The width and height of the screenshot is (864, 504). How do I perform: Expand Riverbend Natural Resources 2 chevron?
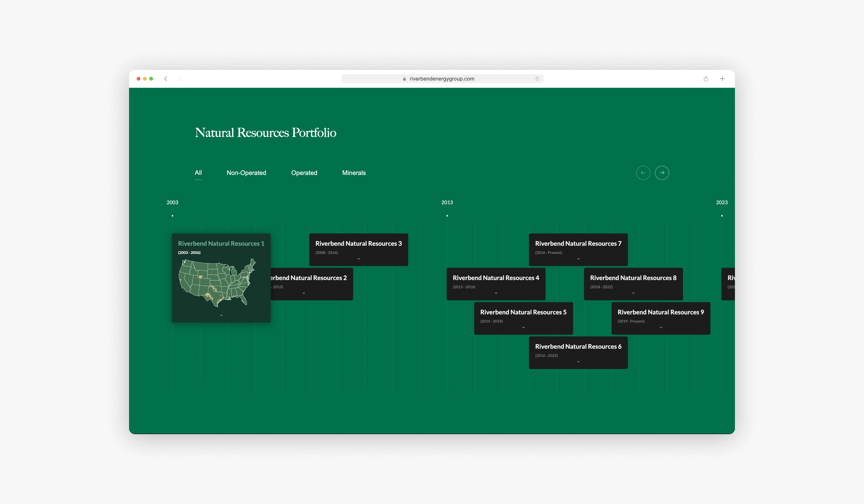click(x=304, y=293)
